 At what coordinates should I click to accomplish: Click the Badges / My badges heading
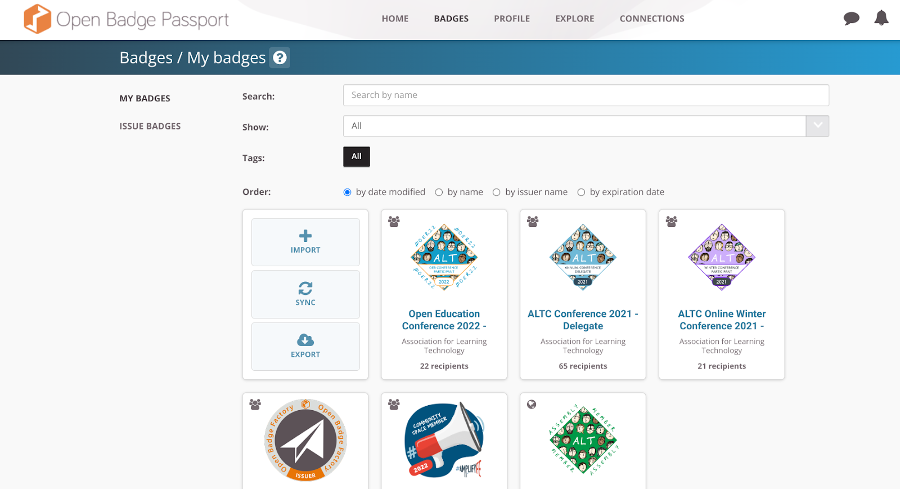click(192, 57)
